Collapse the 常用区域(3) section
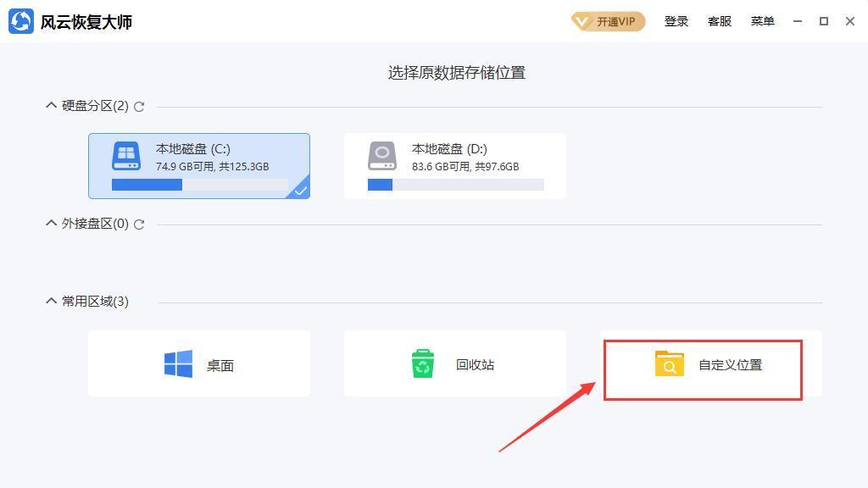The image size is (868, 488). point(50,301)
